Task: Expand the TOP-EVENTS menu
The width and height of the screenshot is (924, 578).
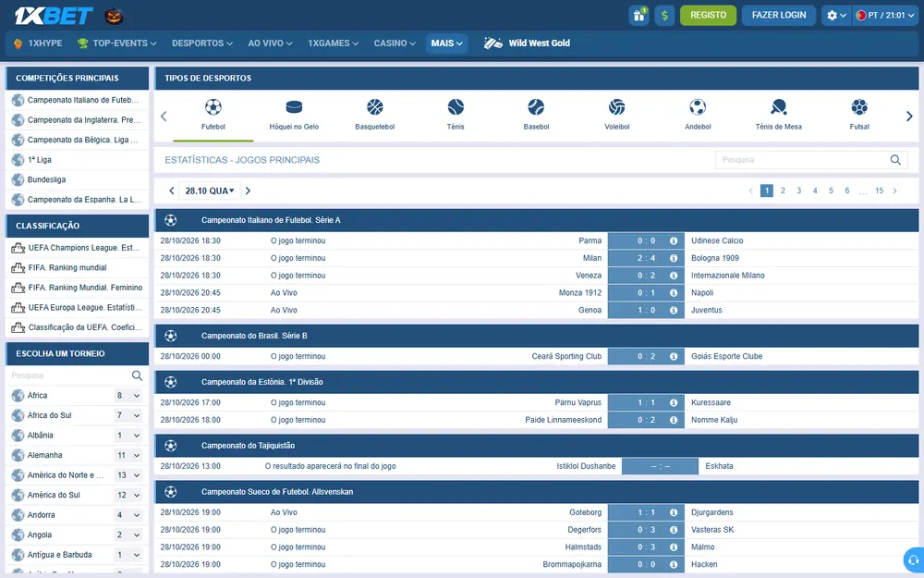Action: click(x=116, y=43)
